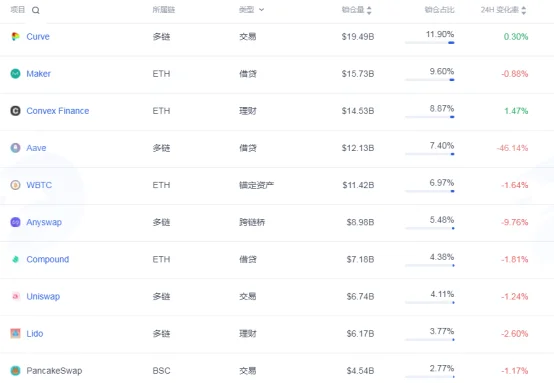Open the Lido project link
This screenshot has width=554, height=383.
coord(35,334)
